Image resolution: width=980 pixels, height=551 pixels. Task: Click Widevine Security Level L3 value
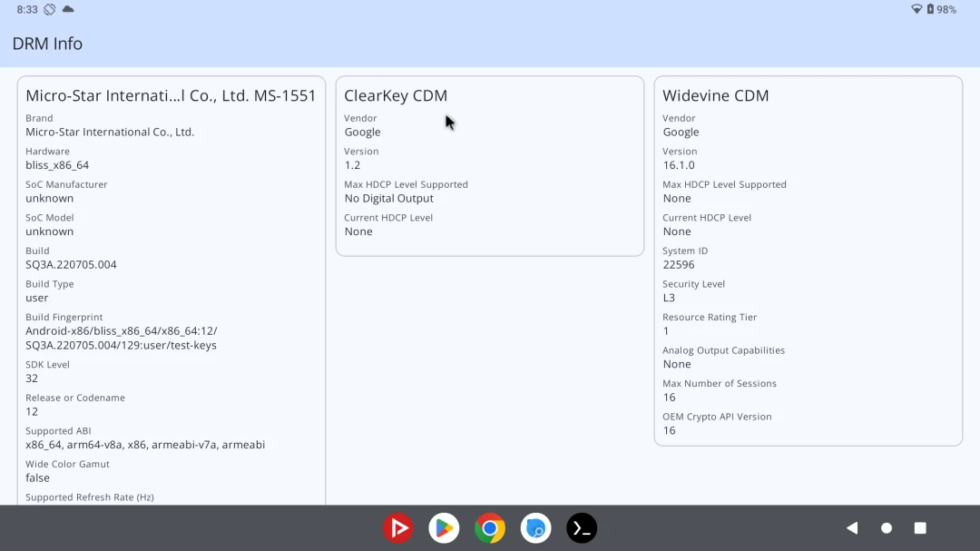(669, 298)
